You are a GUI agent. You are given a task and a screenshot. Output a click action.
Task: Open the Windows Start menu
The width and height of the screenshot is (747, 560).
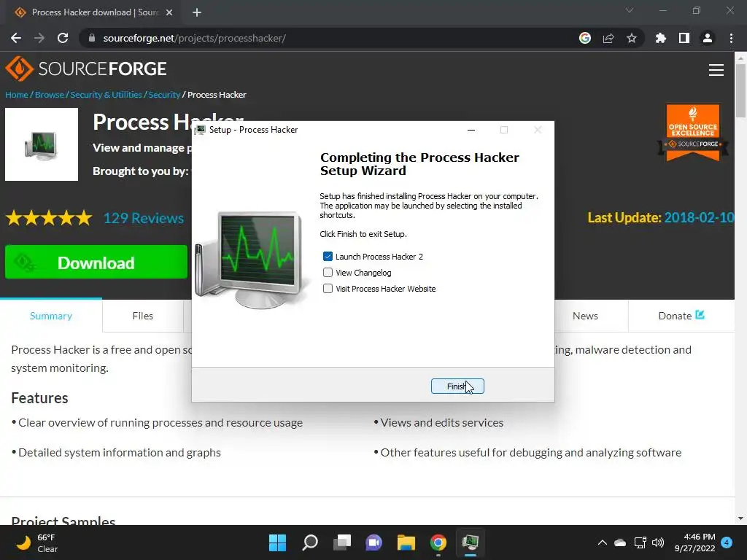click(x=277, y=542)
